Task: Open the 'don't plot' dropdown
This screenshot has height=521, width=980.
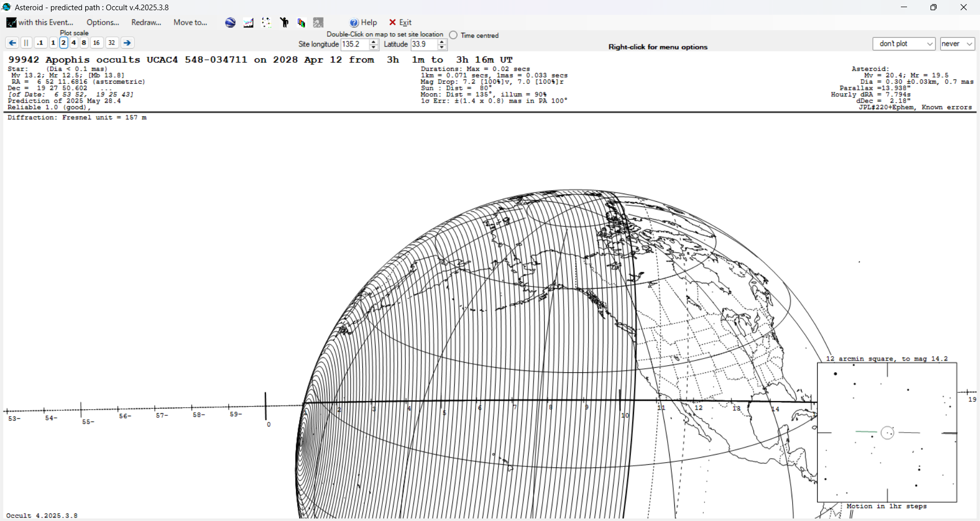Action: point(904,44)
